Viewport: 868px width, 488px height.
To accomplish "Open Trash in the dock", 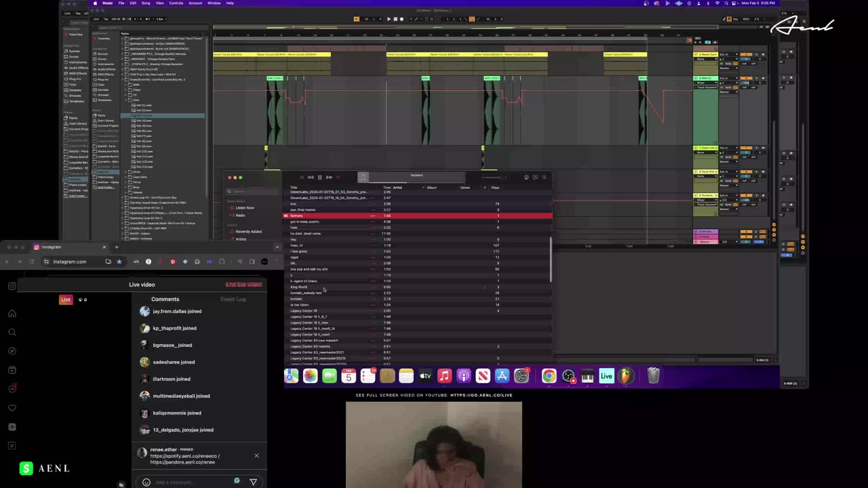I will [653, 376].
